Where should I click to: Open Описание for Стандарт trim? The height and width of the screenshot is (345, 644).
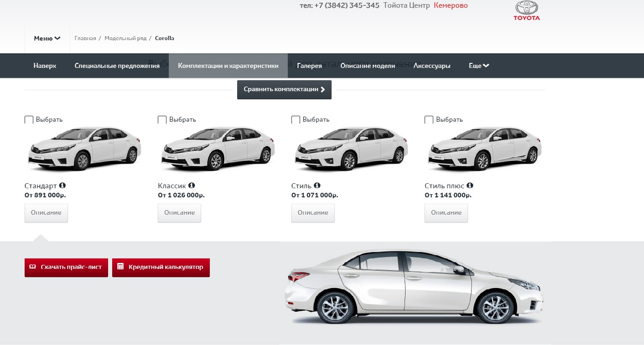(x=46, y=213)
